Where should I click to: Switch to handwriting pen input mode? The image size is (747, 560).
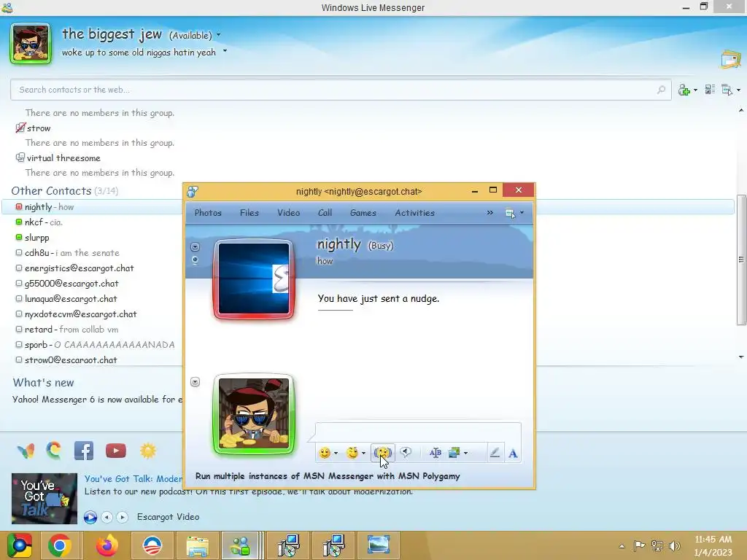(495, 453)
